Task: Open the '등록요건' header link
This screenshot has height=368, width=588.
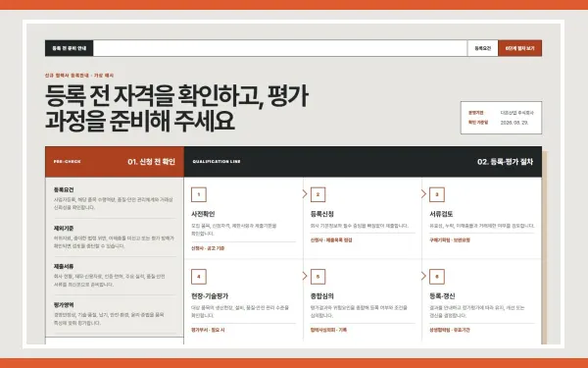Action: pyautogui.click(x=482, y=48)
